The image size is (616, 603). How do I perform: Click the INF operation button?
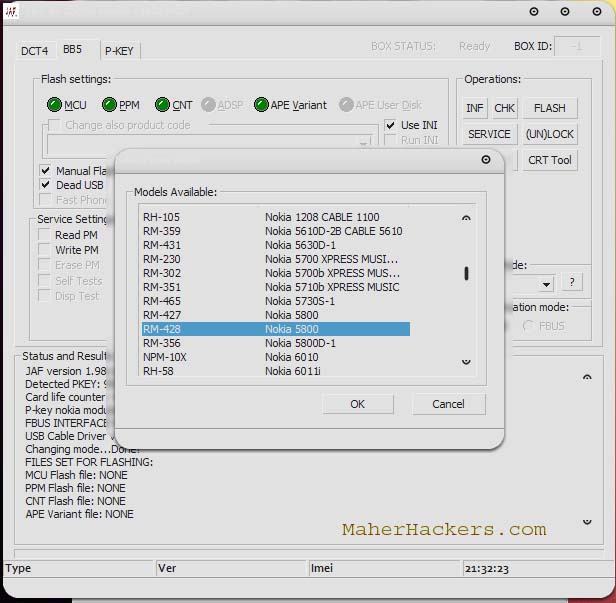tap(475, 108)
